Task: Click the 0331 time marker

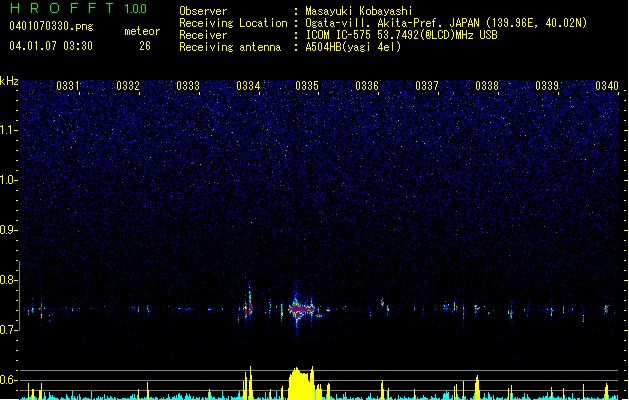Action: pyautogui.click(x=67, y=86)
